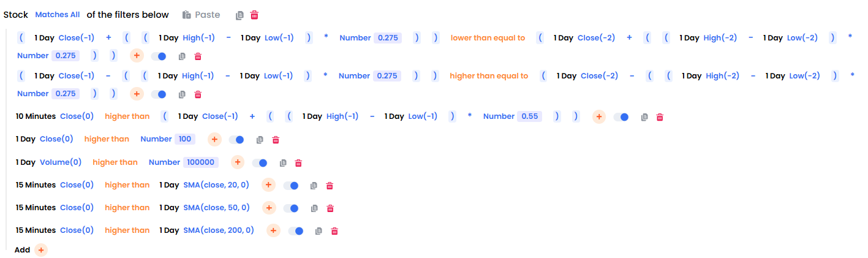Image resolution: width=868 pixels, height=258 pixels.
Task: Open the Matches All condition dropdown
Action: coord(58,15)
